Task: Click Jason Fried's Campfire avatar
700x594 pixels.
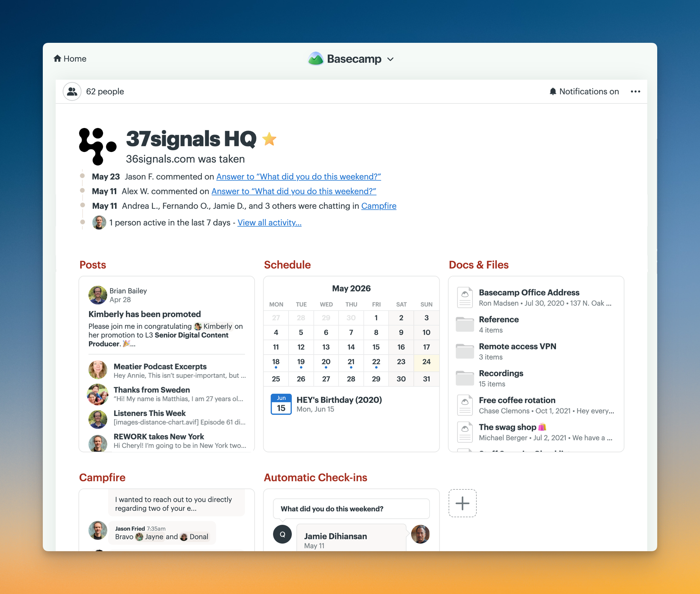Action: coord(98,530)
